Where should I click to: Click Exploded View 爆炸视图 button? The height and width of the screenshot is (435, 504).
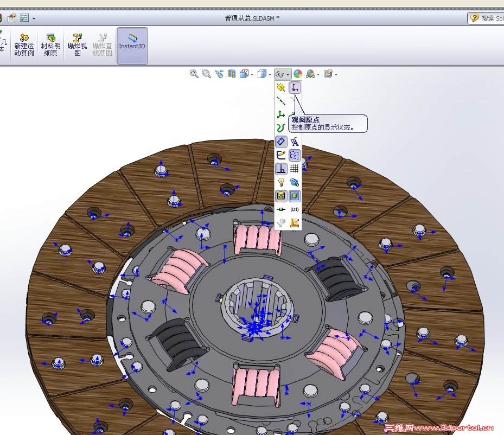pos(77,46)
